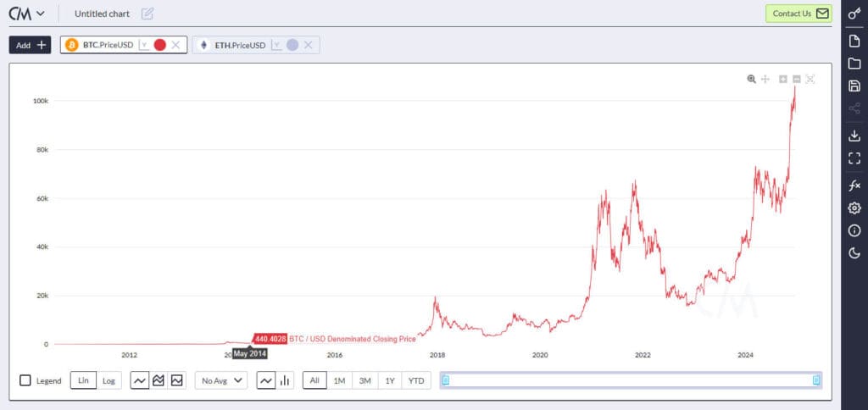Click the Ethereum logo icon in ETH chip
Screen dimensions: 868x410
tap(203, 45)
